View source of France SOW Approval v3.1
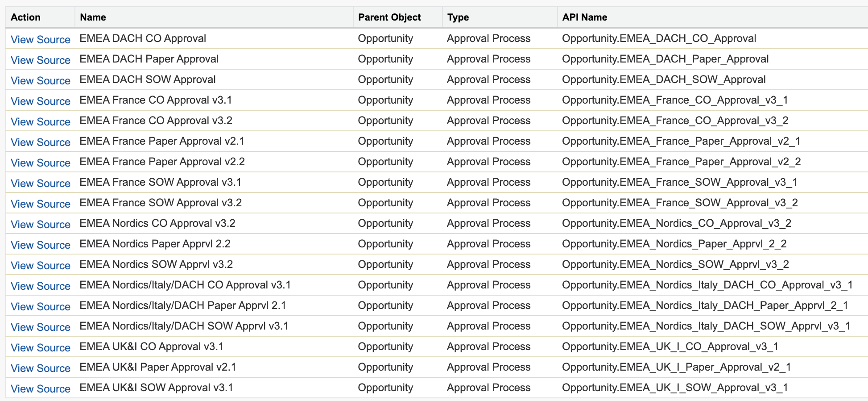Screen dimensions: 868x401 [41, 184]
